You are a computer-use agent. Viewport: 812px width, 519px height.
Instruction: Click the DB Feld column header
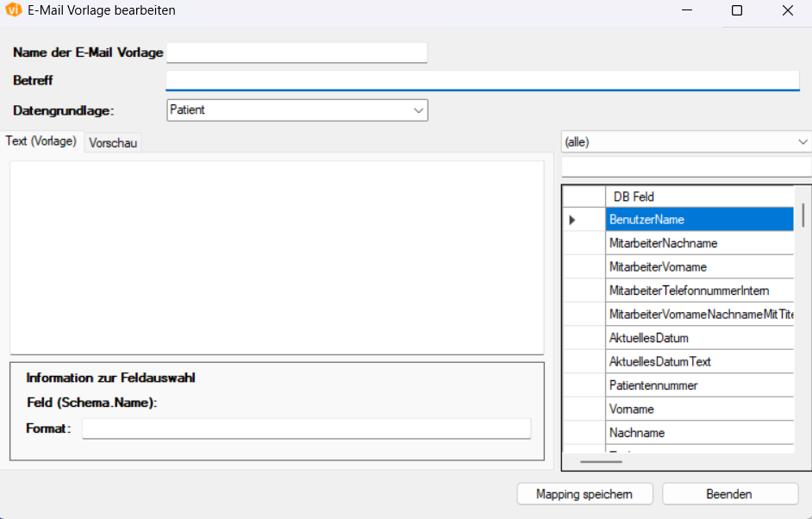(700, 197)
